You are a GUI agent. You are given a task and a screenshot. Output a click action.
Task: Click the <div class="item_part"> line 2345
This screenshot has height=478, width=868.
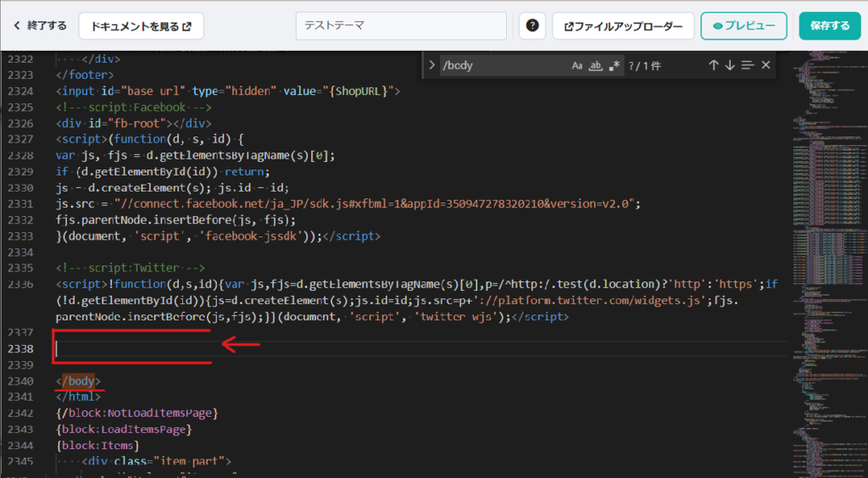[157, 461]
